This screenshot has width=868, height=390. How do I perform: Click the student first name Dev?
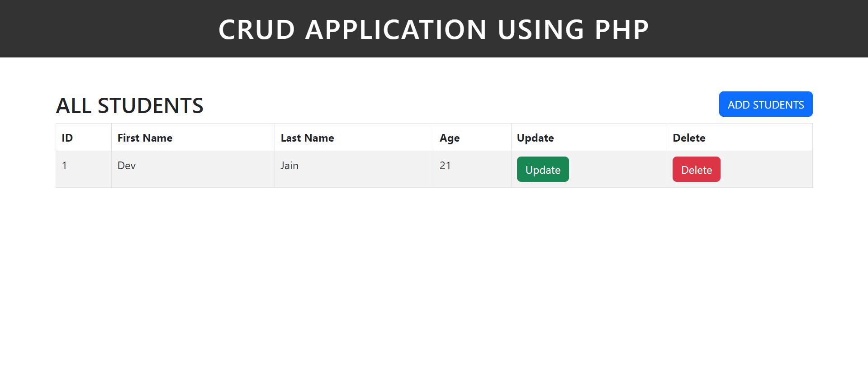(126, 166)
